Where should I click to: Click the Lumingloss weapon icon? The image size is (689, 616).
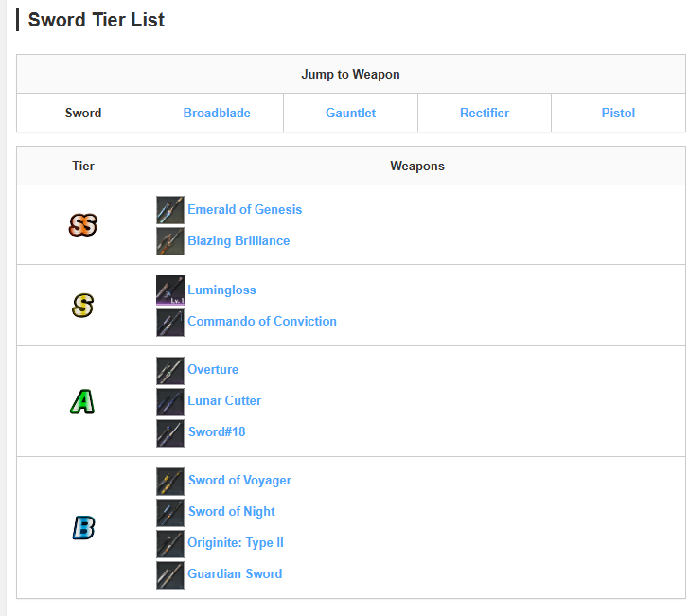pos(170,290)
